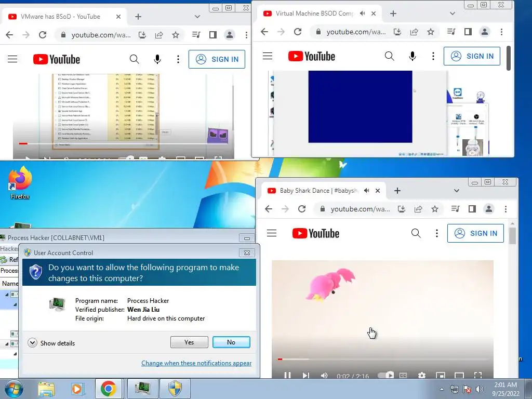Open settings gear in Baby Shark player
Viewport: 532px width, 399px height.
[422, 375]
